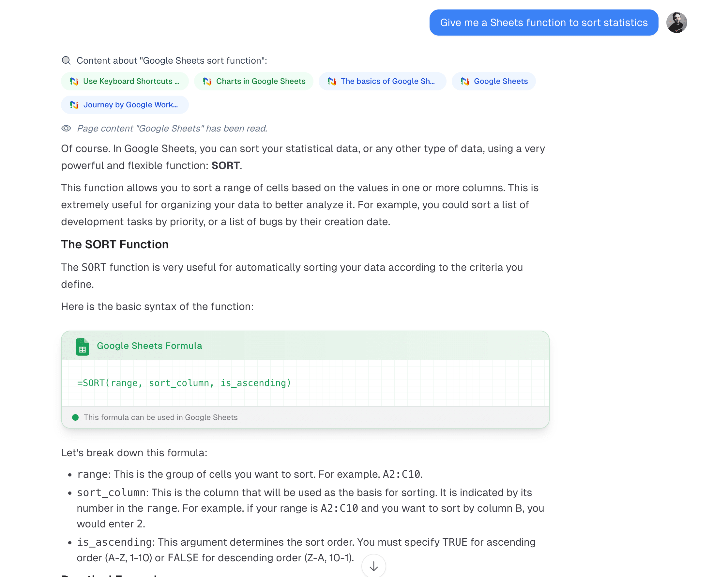Click the Sheets logo on the Google Sheets chip
The image size is (728, 577).
tap(466, 81)
